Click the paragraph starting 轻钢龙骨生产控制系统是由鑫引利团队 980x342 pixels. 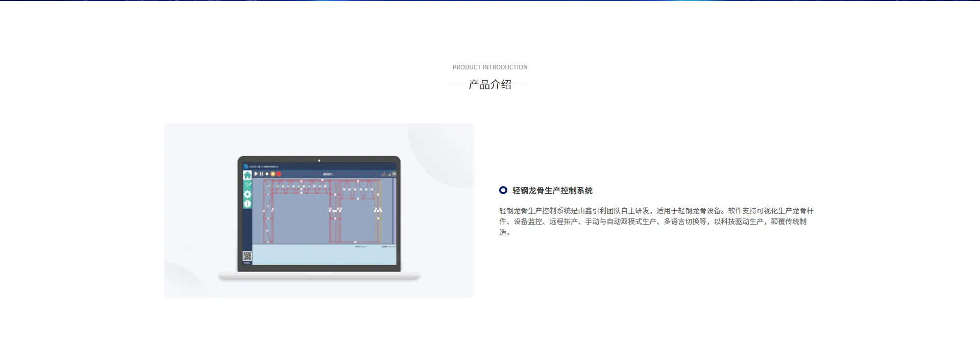pos(656,222)
